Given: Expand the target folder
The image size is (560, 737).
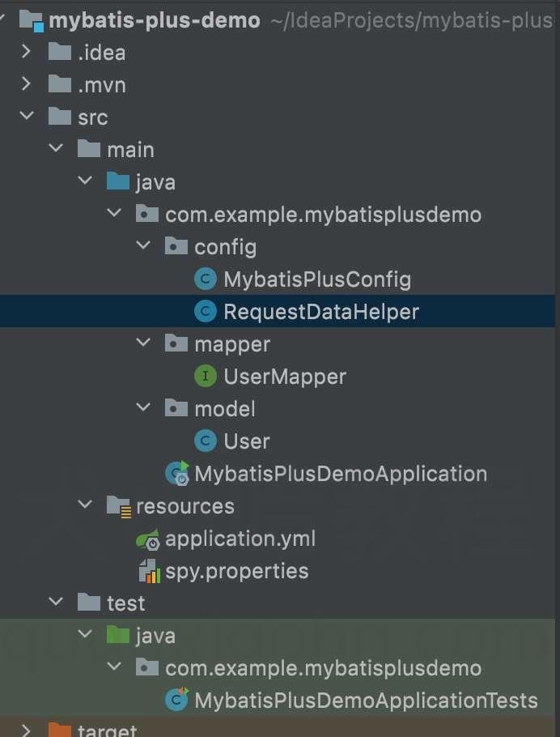Looking at the screenshot, I should point(27,730).
